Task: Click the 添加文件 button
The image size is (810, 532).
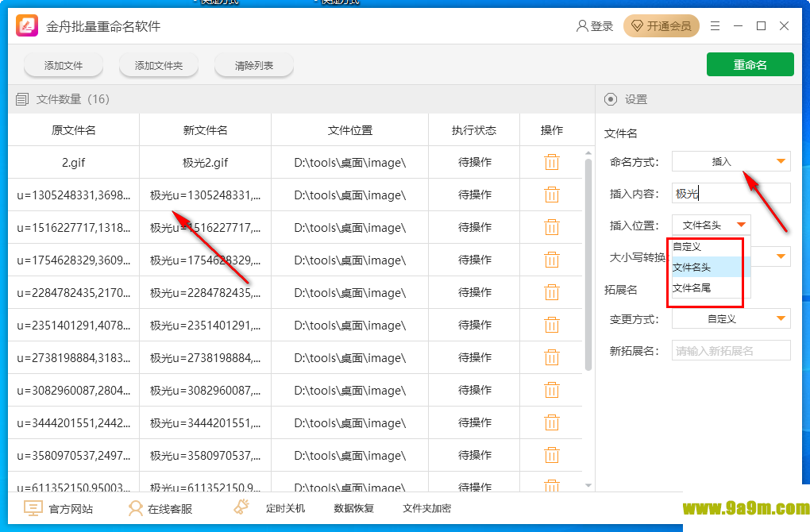Action: point(64,66)
